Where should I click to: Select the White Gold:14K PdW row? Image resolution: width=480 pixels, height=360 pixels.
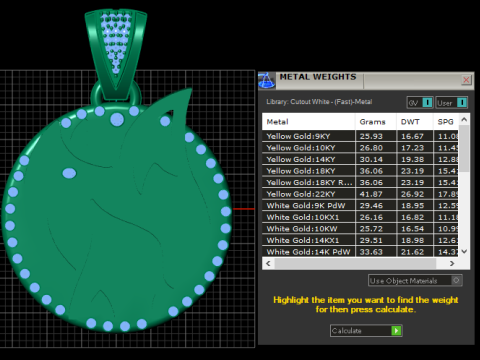tap(360, 252)
